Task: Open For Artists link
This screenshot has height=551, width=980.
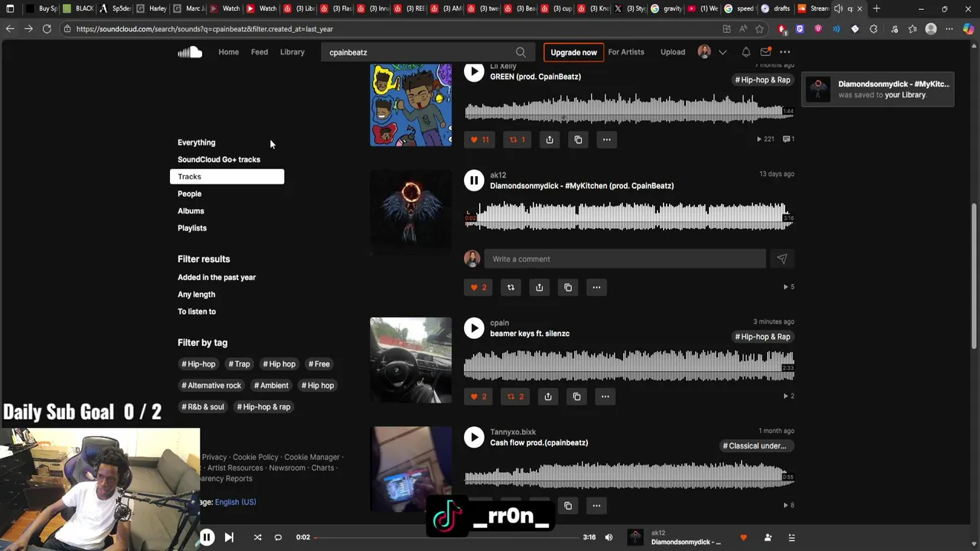Action: 626,52
